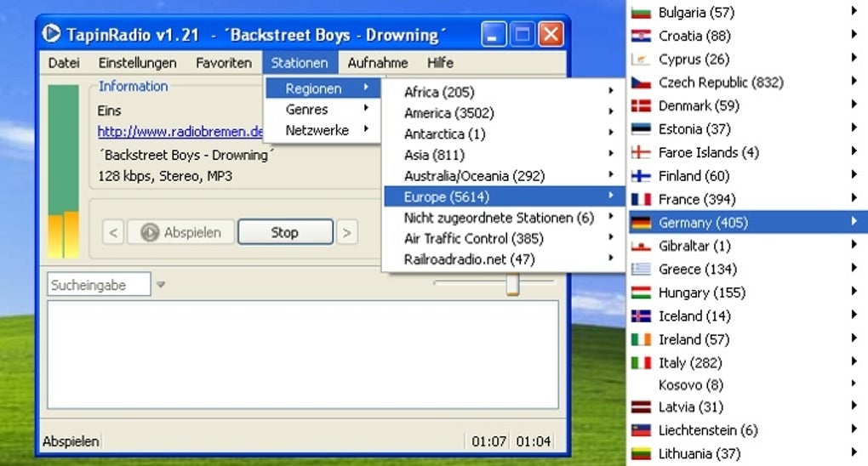Viewport: 868px width, 466px height.
Task: Click the Greece flag icon
Action: 641,269
